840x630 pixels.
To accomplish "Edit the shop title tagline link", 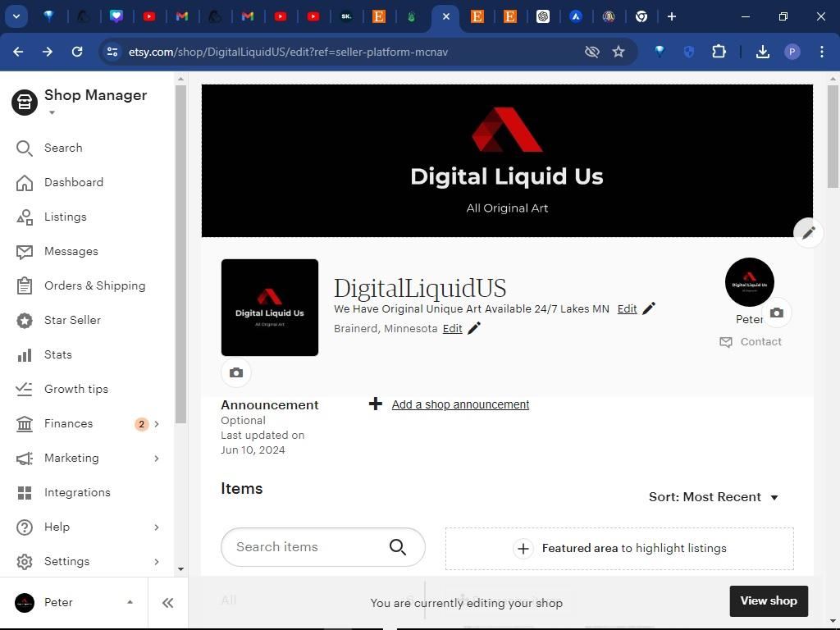I will click(627, 309).
